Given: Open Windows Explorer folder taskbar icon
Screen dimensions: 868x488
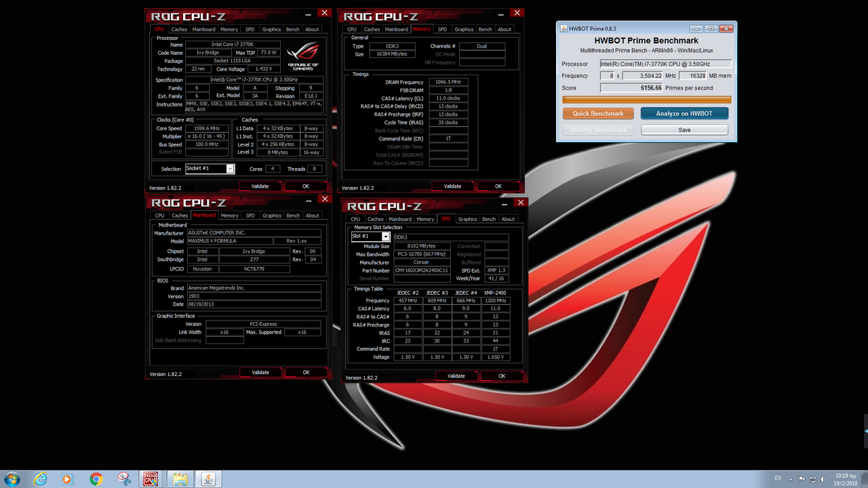Looking at the screenshot, I should [180, 479].
